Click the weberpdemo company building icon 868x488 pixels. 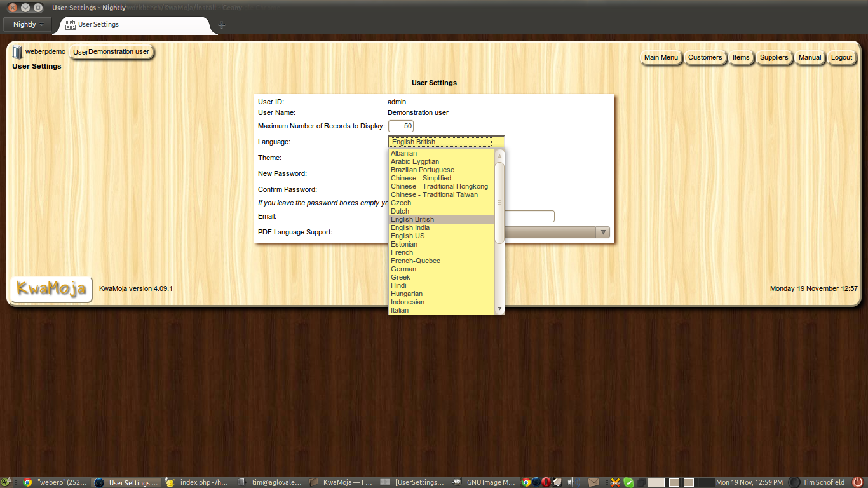point(16,51)
